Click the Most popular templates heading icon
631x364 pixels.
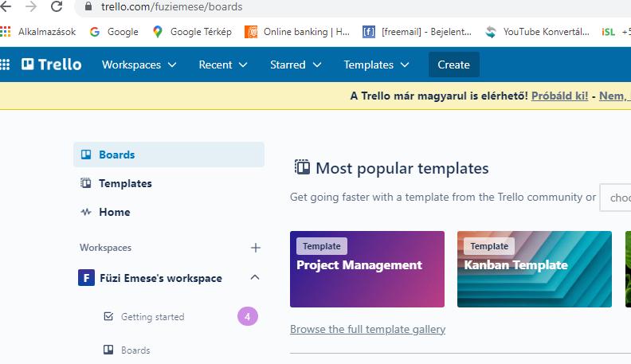pyautogui.click(x=302, y=167)
